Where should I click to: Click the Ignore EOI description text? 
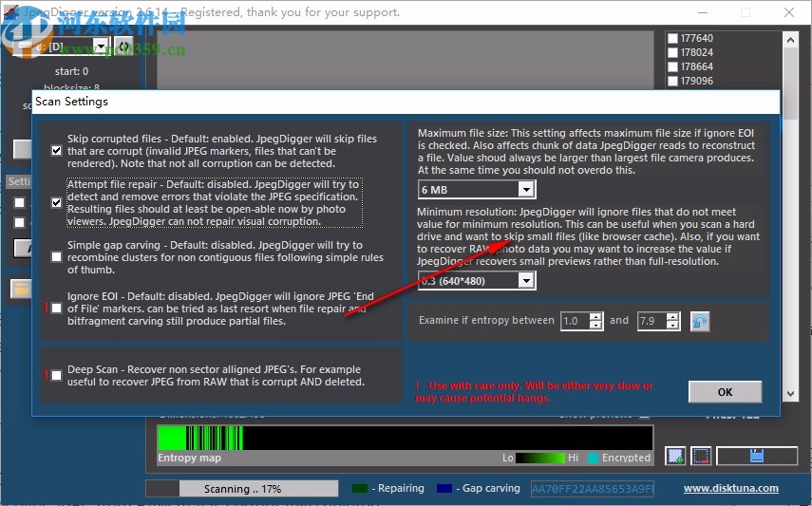click(220, 309)
